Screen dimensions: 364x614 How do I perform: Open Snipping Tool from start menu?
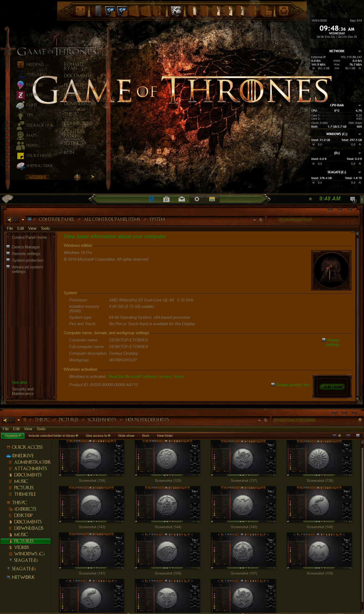35,166
